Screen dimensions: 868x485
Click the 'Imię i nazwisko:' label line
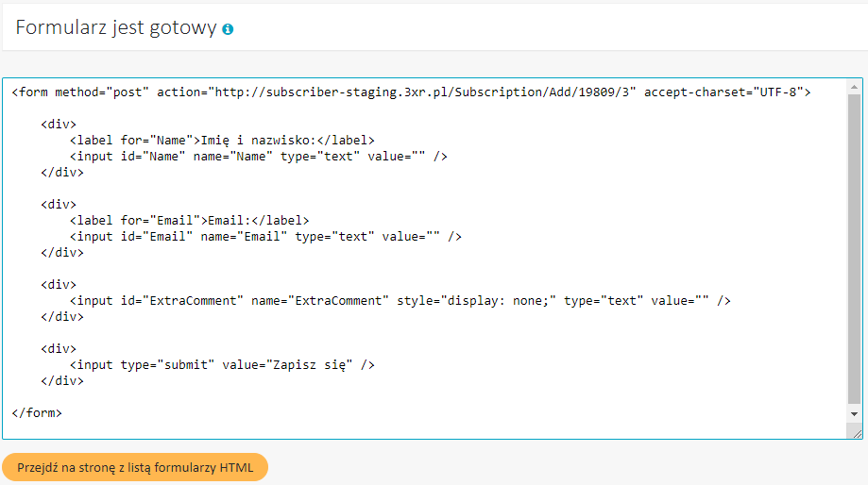click(222, 141)
